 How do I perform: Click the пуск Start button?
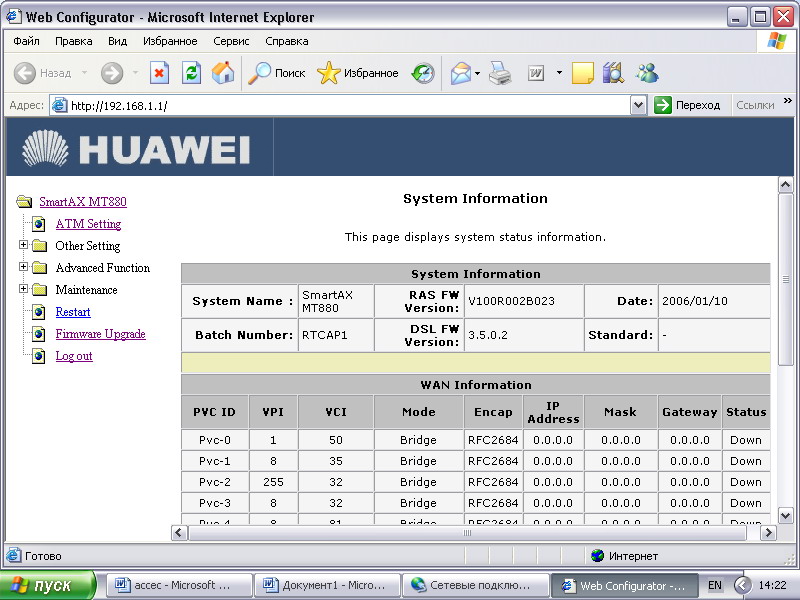tap(48, 585)
